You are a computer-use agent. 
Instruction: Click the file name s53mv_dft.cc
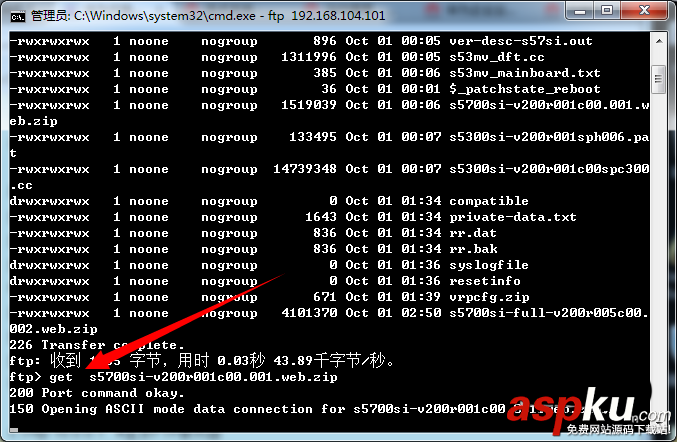coord(497,57)
